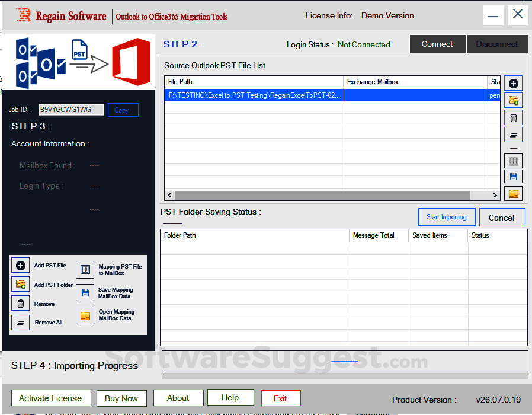Viewport: 532px width, 415px height.
Task: Click the pending status cell of selected row
Action: [x=494, y=95]
